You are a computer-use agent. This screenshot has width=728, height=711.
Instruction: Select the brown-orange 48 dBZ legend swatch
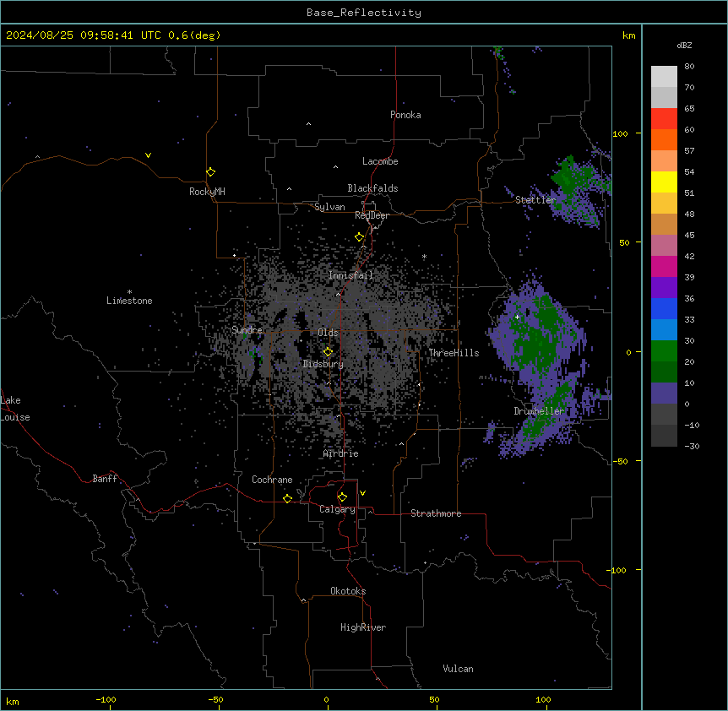point(664,224)
